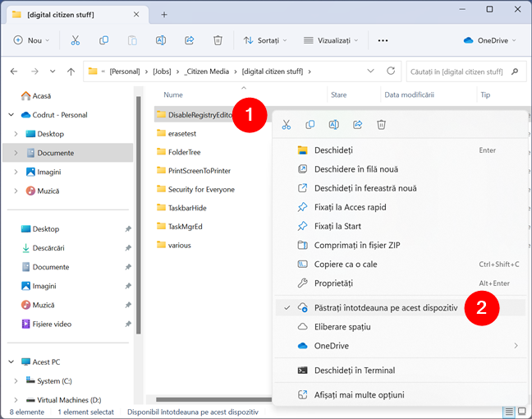Viewport: 532px width, 419px height.
Task: Expand the System (C:) drive node
Action: tap(16, 381)
